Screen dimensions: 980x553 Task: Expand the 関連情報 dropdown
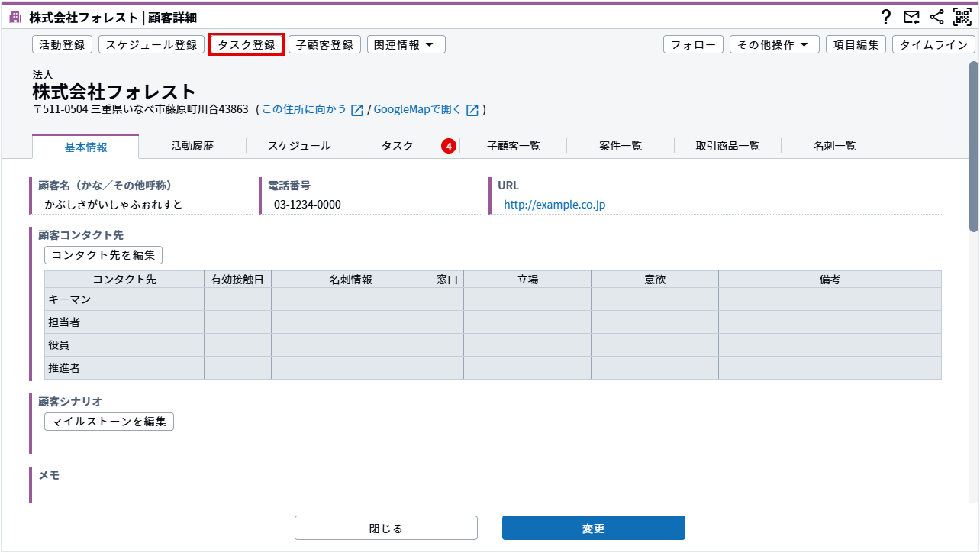coord(406,45)
